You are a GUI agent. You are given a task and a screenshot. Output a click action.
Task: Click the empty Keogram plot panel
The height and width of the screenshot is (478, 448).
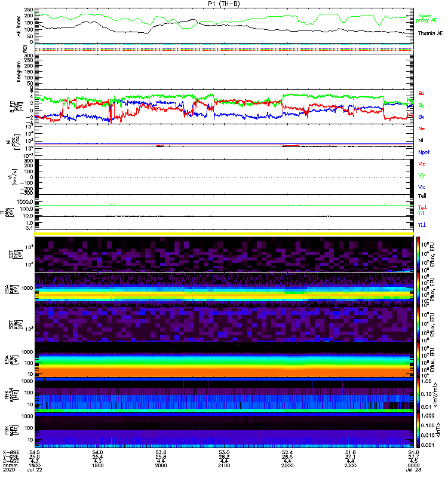coord(224,72)
